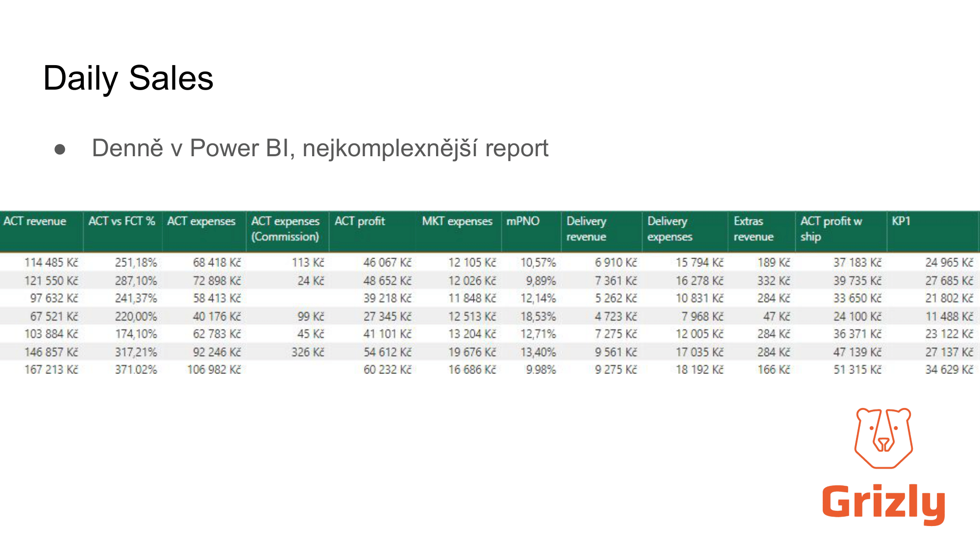The image size is (980, 551).
Task: Select the 317,21% cell
Action: tap(136, 352)
